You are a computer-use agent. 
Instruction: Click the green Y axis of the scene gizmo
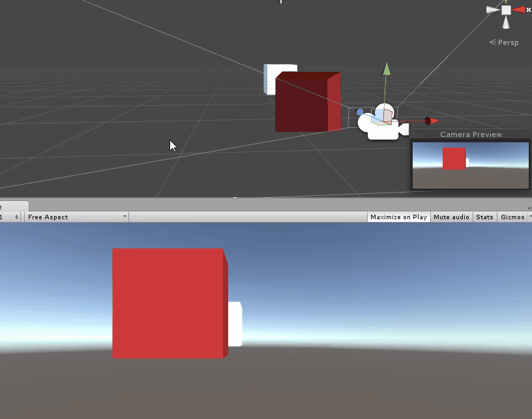(505, 1)
